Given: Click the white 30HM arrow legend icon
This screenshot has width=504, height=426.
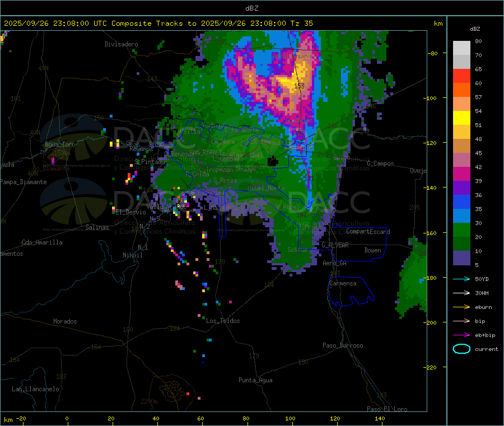Looking at the screenshot, I should tap(461, 293).
